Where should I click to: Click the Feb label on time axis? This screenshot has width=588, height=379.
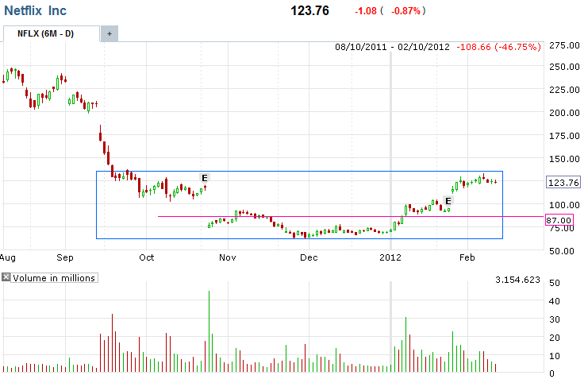click(x=467, y=257)
